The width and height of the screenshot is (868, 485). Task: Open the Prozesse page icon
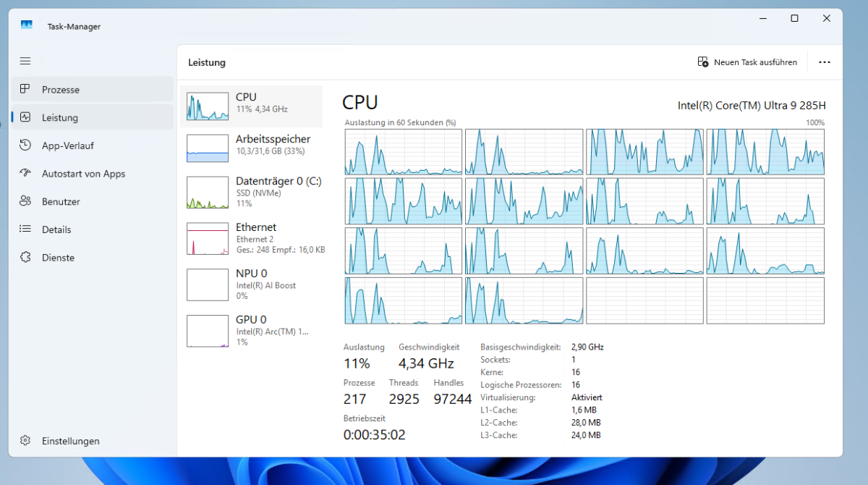coord(25,89)
